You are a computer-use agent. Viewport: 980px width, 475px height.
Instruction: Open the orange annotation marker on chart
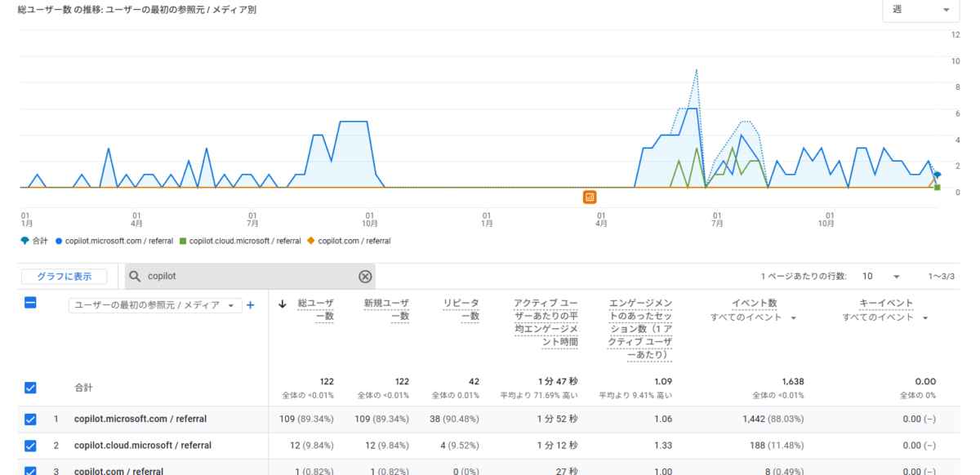[590, 197]
